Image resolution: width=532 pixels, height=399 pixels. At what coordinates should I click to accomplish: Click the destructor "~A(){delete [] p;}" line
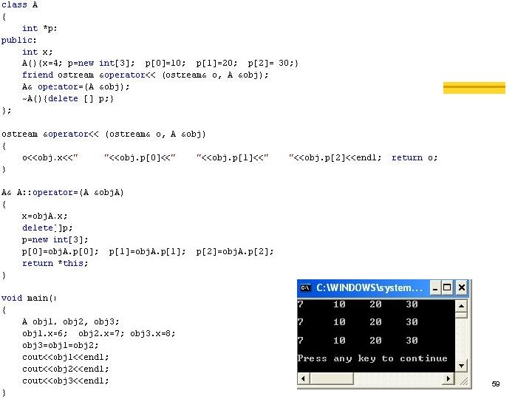tap(68, 99)
